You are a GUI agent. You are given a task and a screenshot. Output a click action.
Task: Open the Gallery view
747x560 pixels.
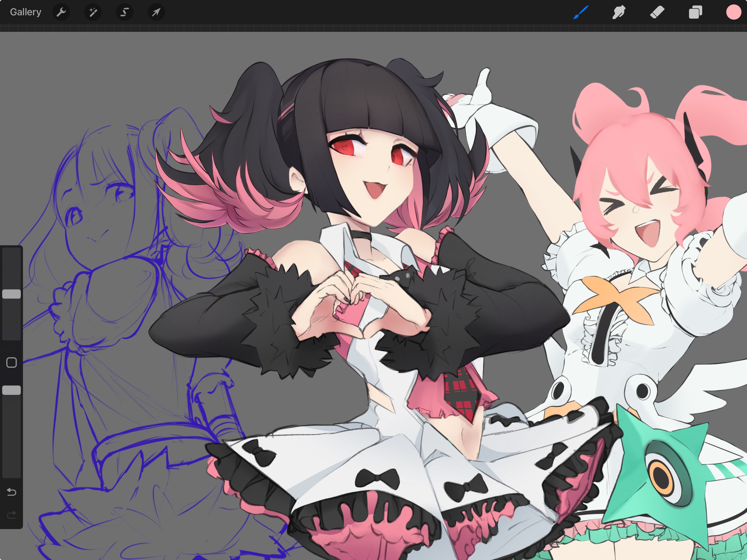(x=26, y=12)
